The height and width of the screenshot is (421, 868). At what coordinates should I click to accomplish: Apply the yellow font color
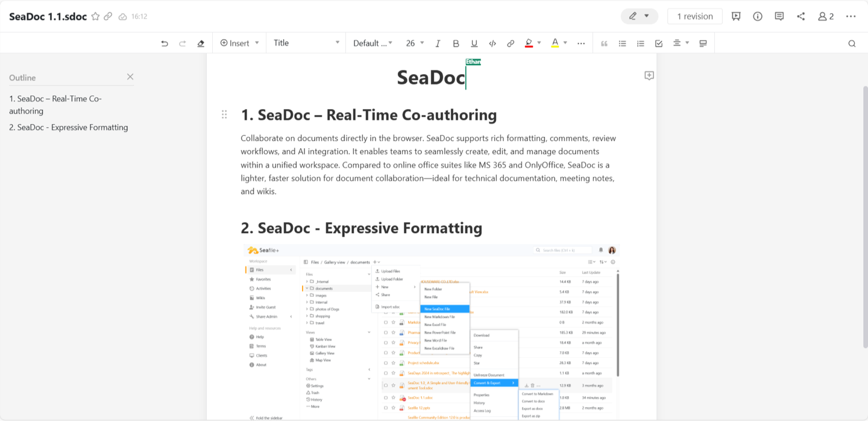[555, 43]
